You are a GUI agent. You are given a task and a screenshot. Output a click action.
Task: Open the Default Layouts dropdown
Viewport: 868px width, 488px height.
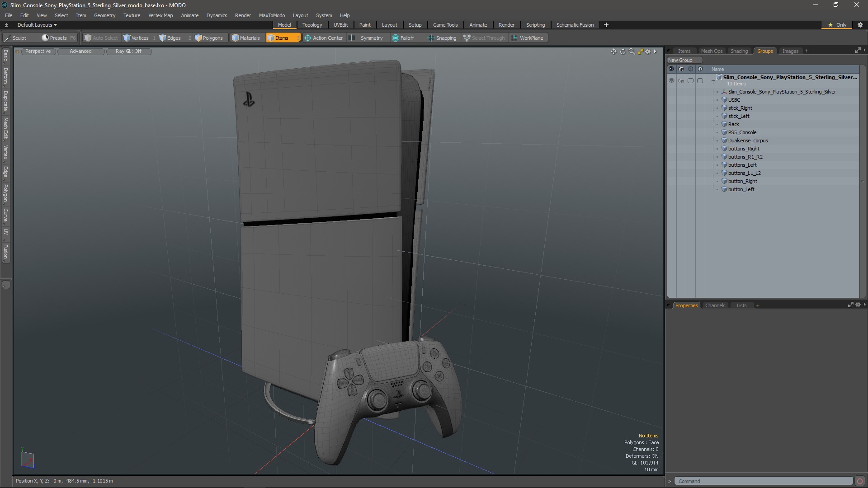pyautogui.click(x=37, y=25)
